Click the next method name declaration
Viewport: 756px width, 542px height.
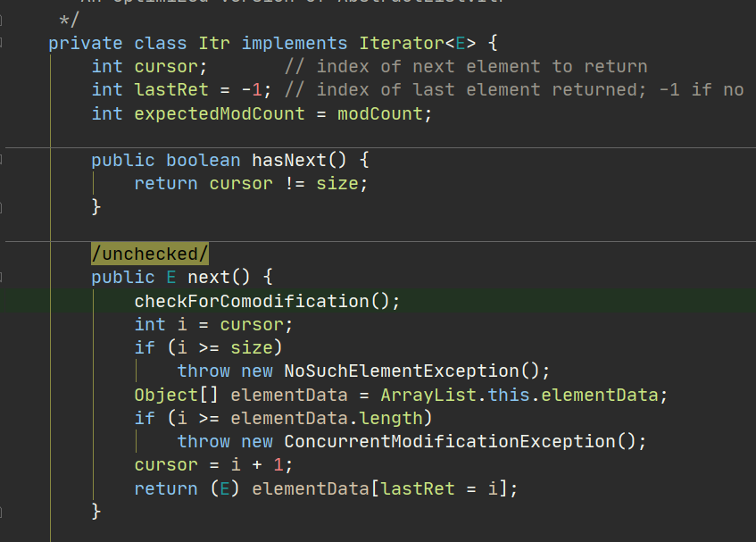209,278
